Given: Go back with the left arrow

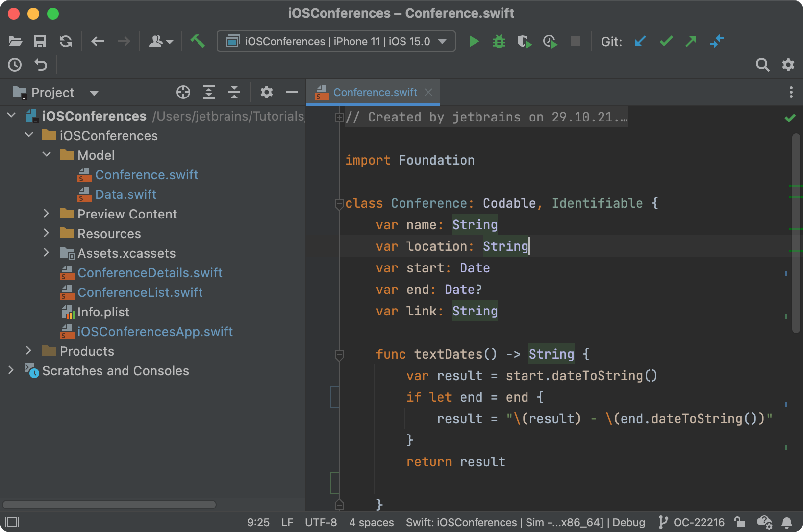Looking at the screenshot, I should pyautogui.click(x=98, y=41).
